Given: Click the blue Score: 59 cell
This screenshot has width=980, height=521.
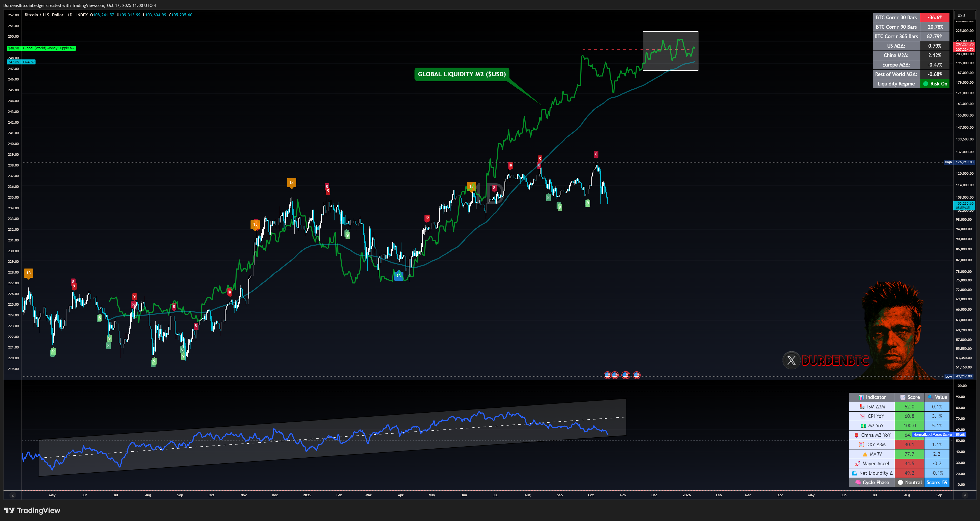Looking at the screenshot, I should [x=937, y=482].
